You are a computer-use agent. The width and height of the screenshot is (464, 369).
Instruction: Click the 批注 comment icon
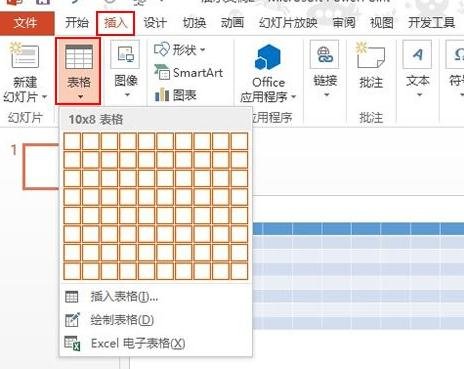(x=370, y=56)
